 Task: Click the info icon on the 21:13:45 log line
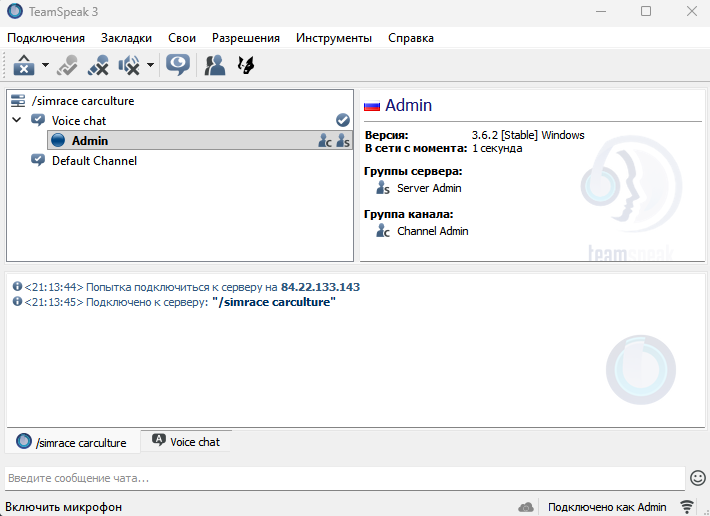click(x=17, y=301)
